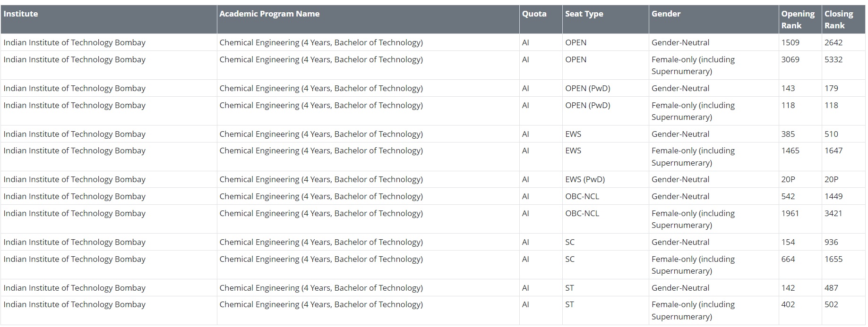Select the opening rank 1509 cell
This screenshot has height=327, width=868.
click(790, 42)
